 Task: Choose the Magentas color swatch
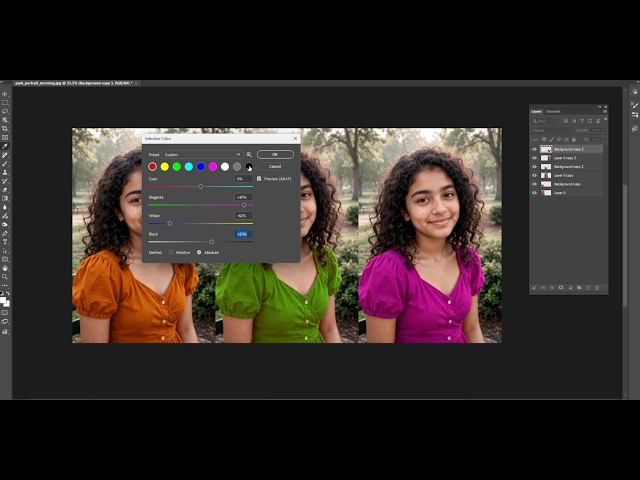(213, 167)
